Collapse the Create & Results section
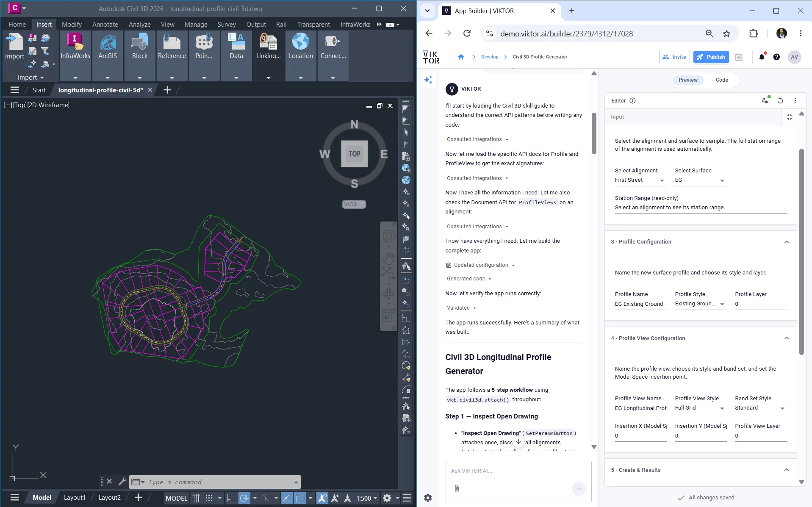 pos(787,470)
